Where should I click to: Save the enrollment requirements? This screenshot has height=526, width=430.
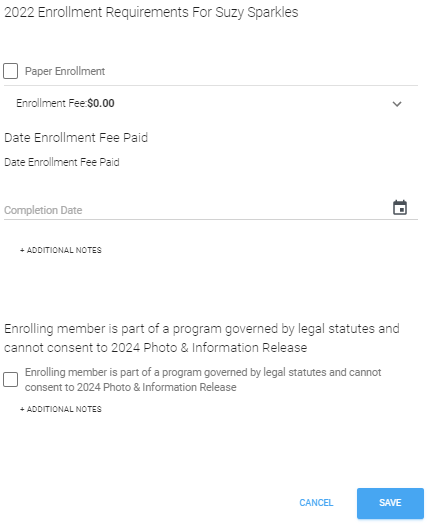(x=390, y=503)
